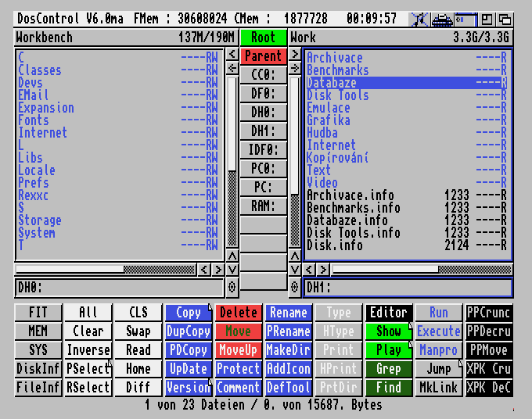Click the black Editor button
Image resolution: width=532 pixels, height=419 pixels.
(389, 313)
